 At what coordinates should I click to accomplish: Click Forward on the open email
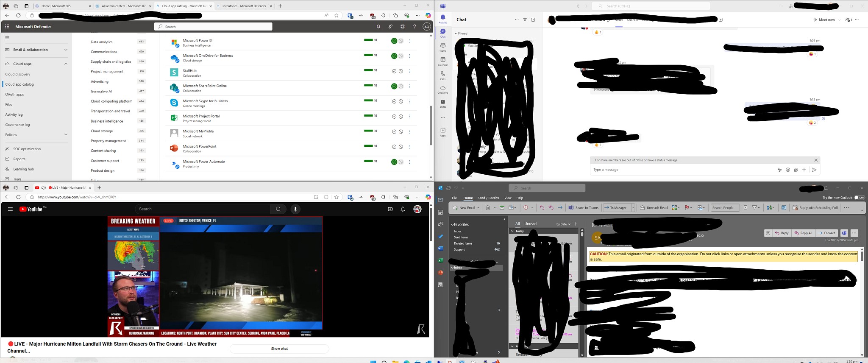(826, 233)
